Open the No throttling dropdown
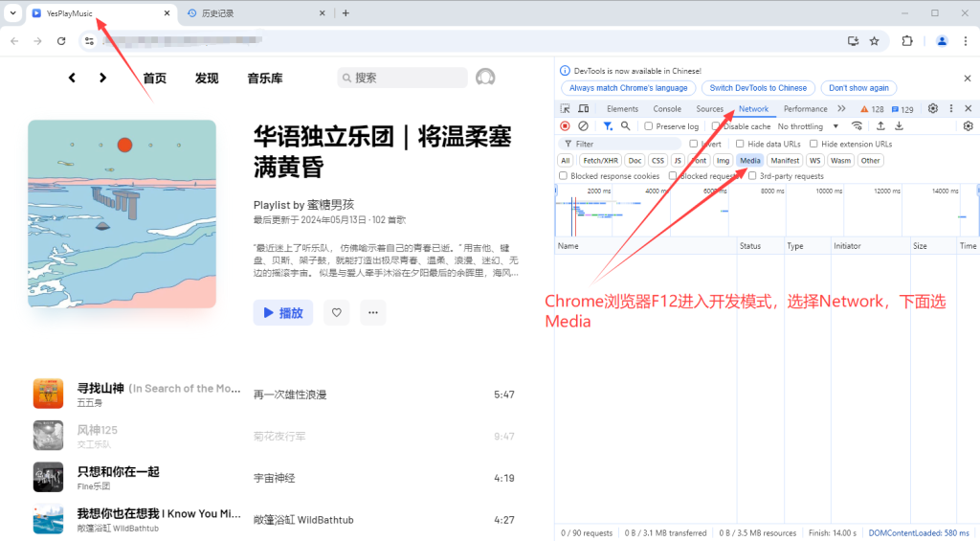The image size is (980, 541). (808, 126)
